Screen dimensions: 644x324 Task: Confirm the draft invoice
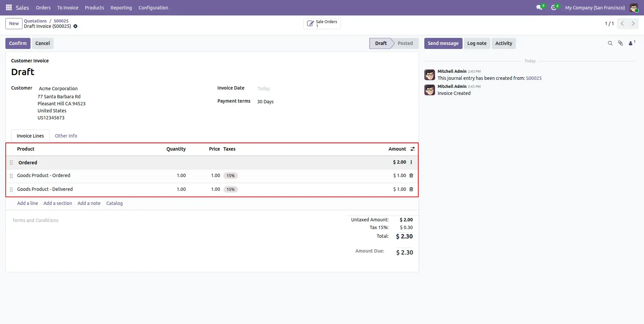coord(18,43)
